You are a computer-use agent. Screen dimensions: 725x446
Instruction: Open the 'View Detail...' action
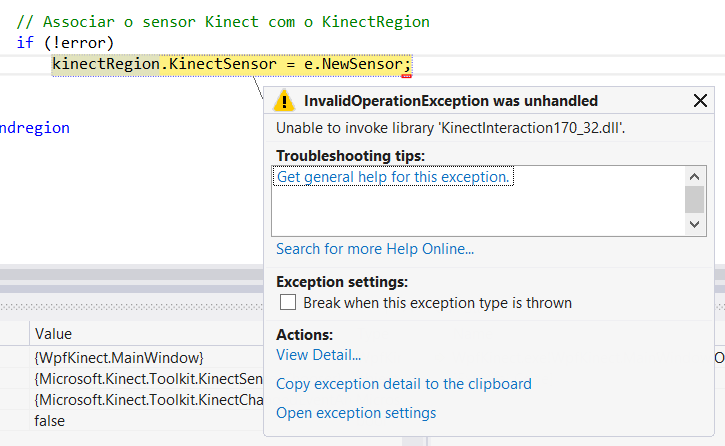318,354
